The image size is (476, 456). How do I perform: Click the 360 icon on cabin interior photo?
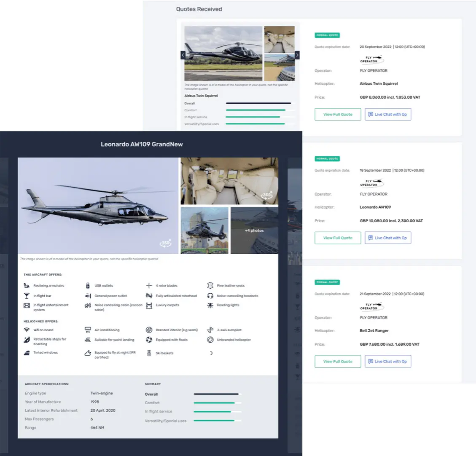click(x=266, y=195)
